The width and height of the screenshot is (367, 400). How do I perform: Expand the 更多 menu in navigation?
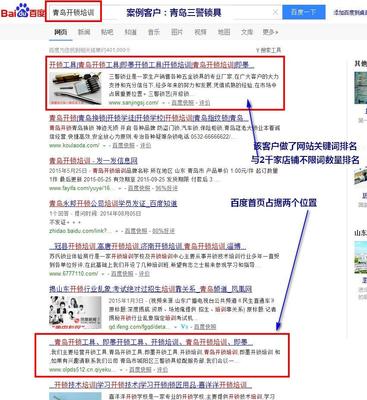[x=270, y=32]
